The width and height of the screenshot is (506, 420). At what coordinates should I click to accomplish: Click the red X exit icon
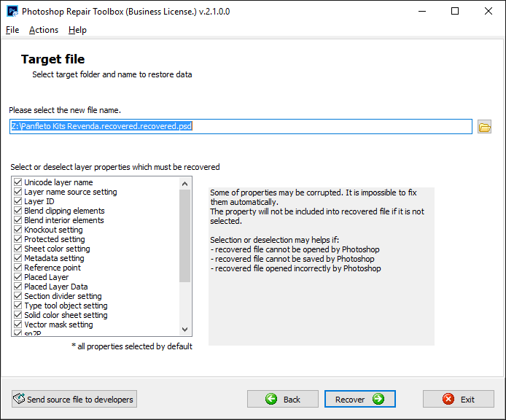point(448,399)
